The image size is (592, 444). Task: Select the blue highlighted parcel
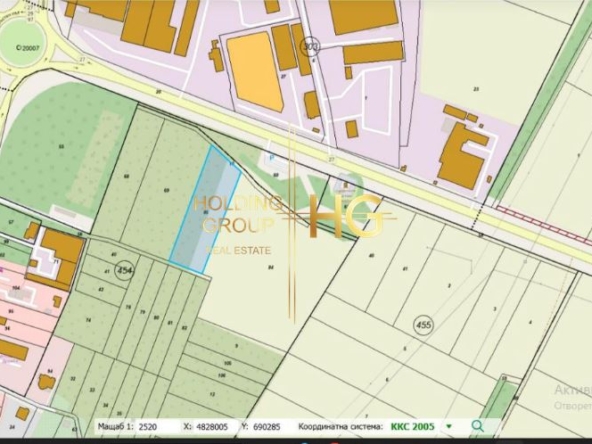(x=204, y=210)
